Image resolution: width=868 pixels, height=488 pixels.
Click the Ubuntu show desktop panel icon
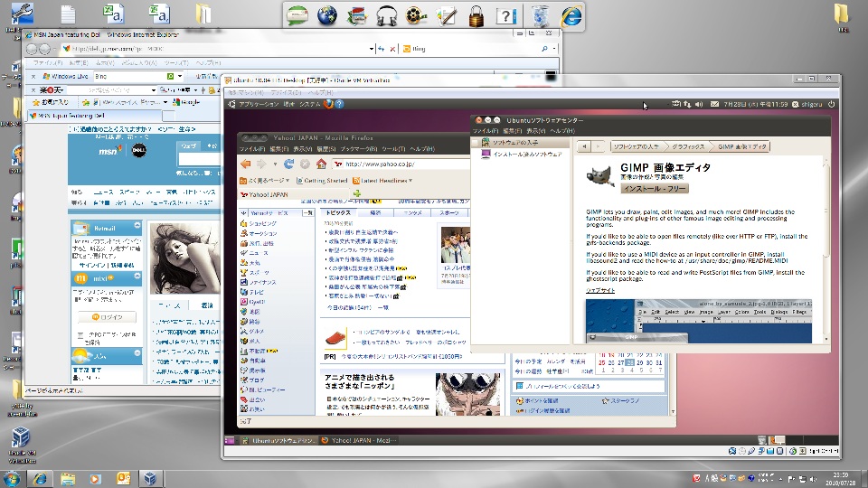coord(230,440)
